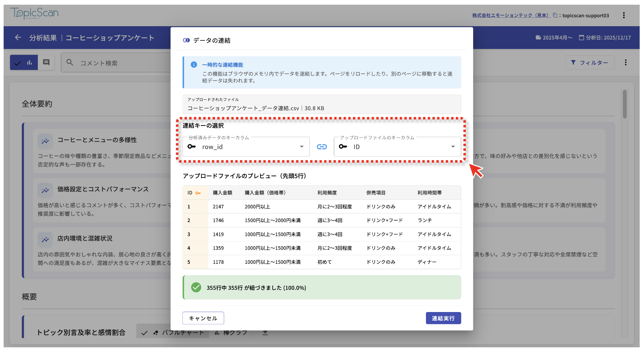Screen dimensions: 644x352
Task: Click the キャンセル button
Action: [203, 318]
